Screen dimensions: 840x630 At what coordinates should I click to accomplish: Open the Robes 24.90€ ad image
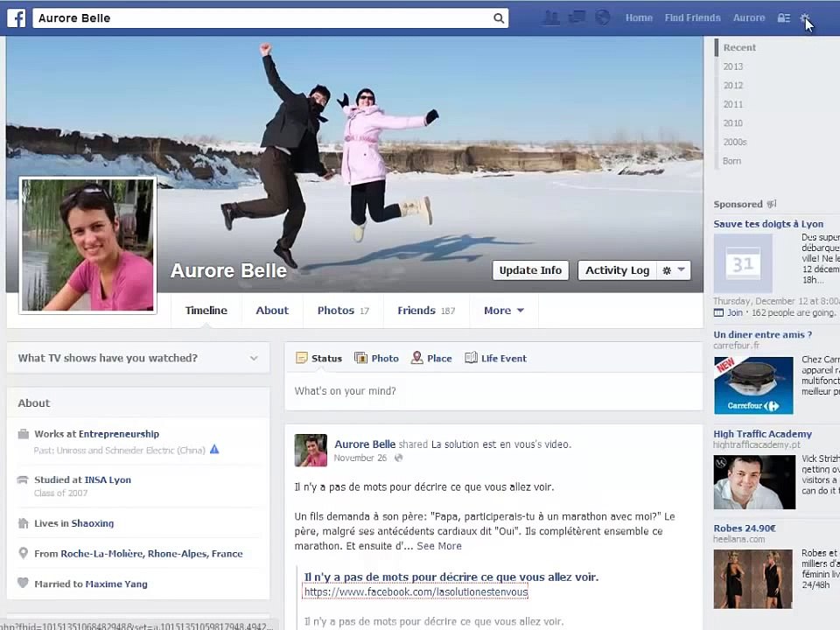coord(752,579)
